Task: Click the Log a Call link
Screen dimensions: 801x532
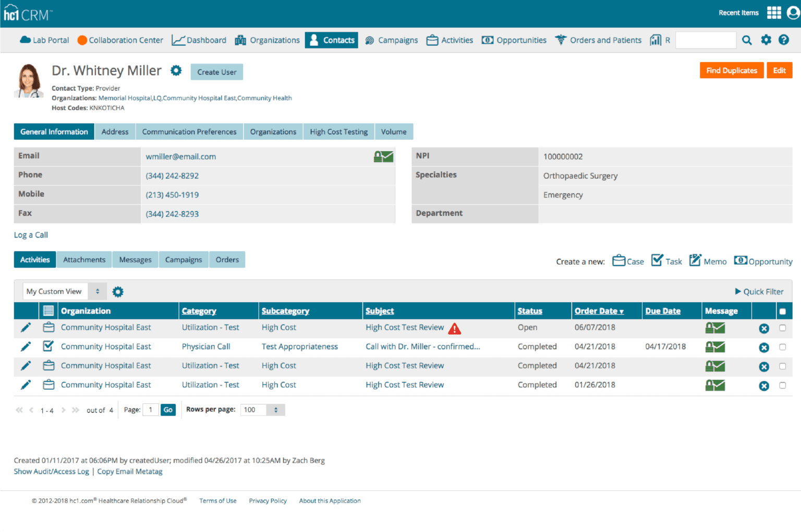Action: coord(31,235)
